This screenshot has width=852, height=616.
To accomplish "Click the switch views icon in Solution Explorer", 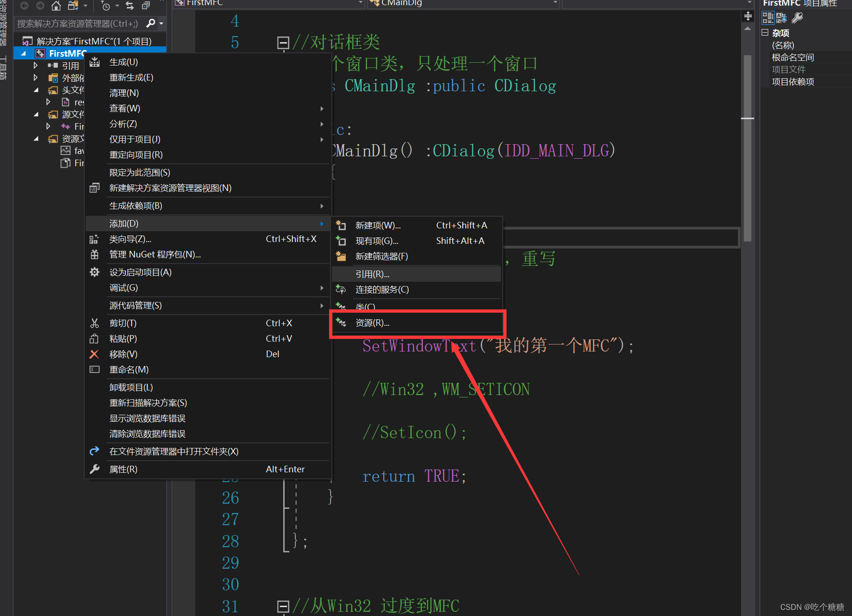I will tap(73, 6).
